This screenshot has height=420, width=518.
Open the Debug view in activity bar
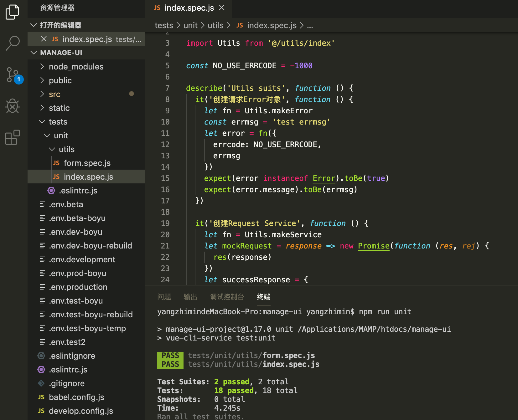(x=13, y=106)
